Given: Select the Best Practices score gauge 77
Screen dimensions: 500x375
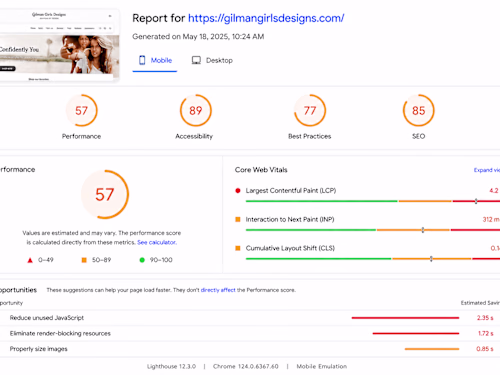Looking at the screenshot, I should (x=310, y=110).
